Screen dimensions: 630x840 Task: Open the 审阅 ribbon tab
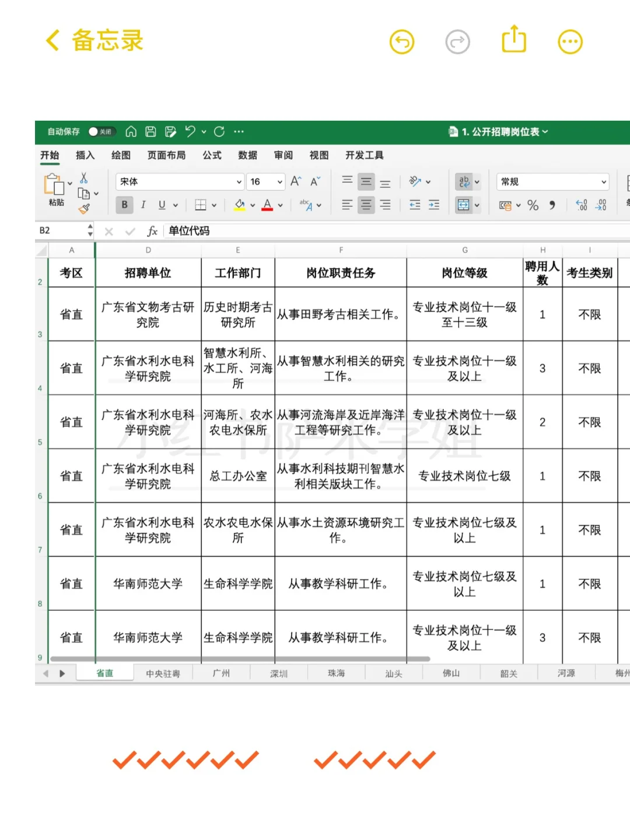[x=283, y=155]
